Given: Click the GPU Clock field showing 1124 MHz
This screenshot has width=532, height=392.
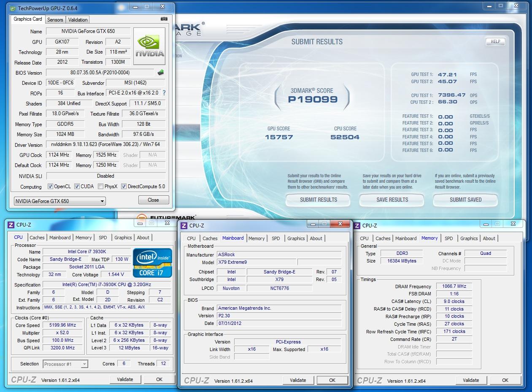Looking at the screenshot, I should pyautogui.click(x=59, y=155).
